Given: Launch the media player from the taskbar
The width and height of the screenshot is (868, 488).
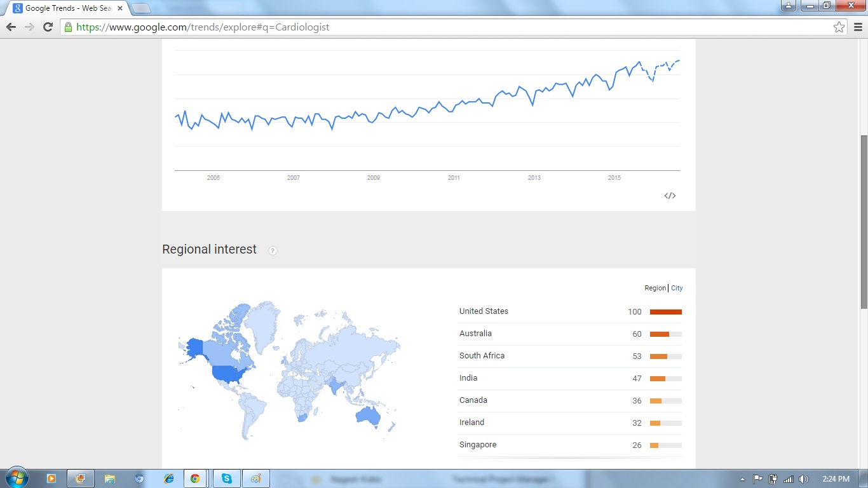Looking at the screenshot, I should pos(51,478).
